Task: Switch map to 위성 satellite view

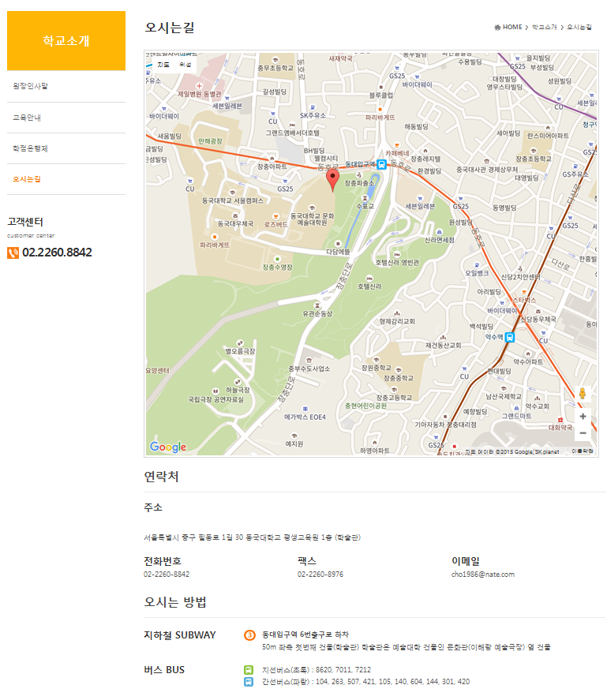Action: tap(185, 65)
